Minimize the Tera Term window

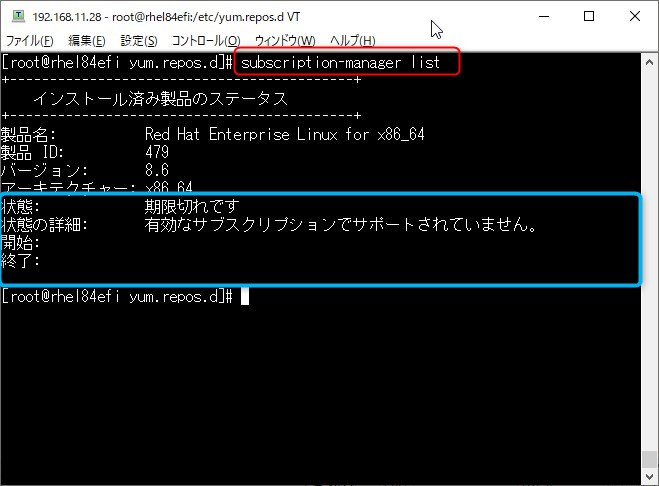pyautogui.click(x=544, y=16)
